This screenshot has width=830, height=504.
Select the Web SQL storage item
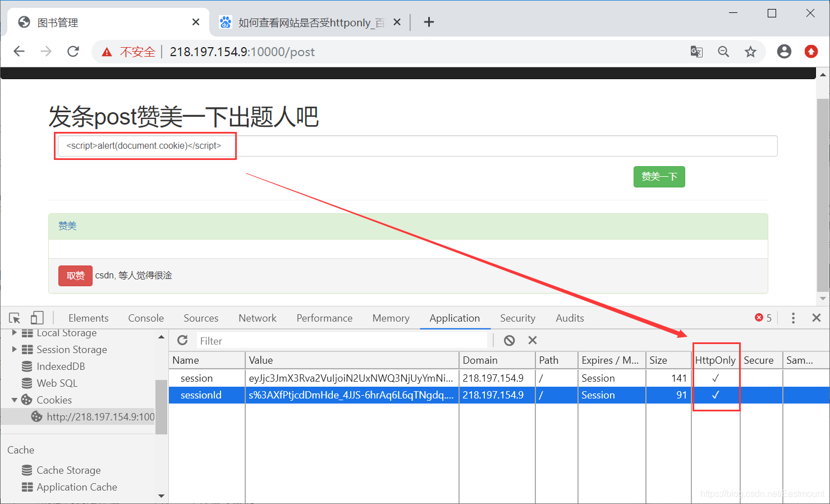click(57, 383)
